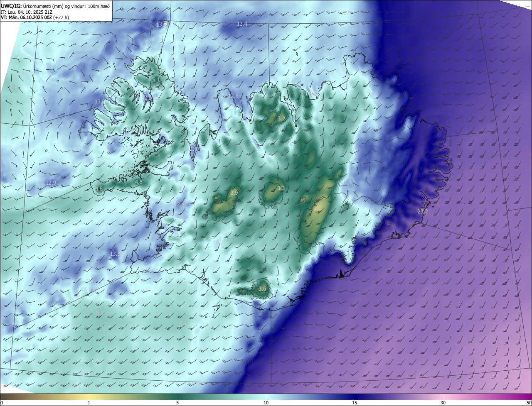Click the 2.9 value on the glacier
The width and height of the screenshot is (532, 406).
pos(234,193)
